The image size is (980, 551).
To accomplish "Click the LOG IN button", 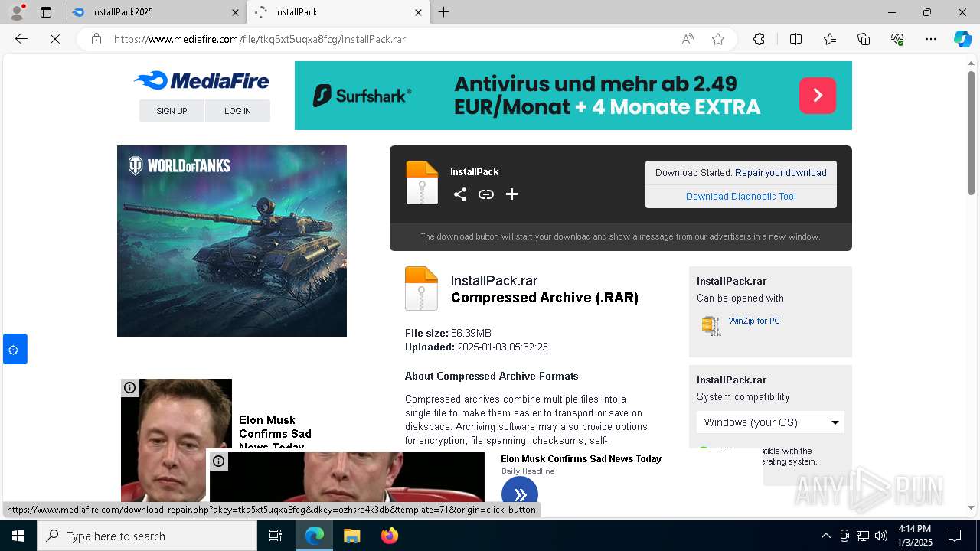I will (x=237, y=111).
